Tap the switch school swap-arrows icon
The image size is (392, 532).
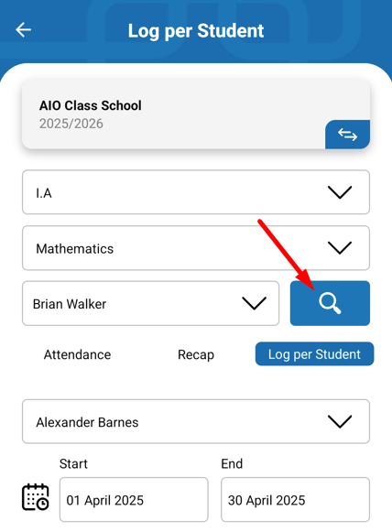[x=347, y=135]
